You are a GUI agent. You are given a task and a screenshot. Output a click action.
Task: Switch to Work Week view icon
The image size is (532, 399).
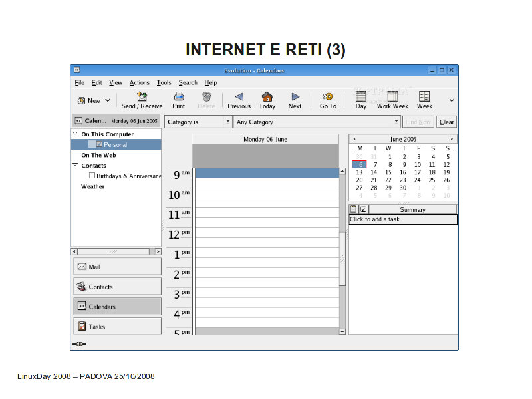pos(392,97)
